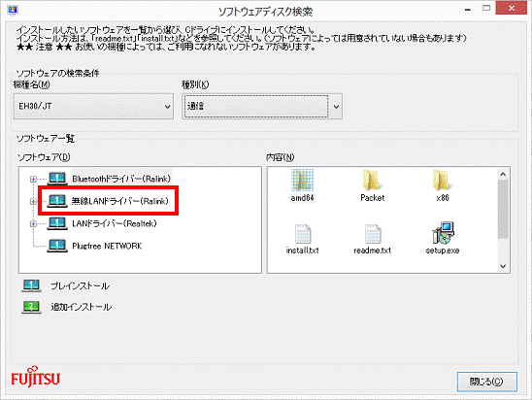
Task: Open the x86 folder icon
Action: pyautogui.click(x=442, y=180)
